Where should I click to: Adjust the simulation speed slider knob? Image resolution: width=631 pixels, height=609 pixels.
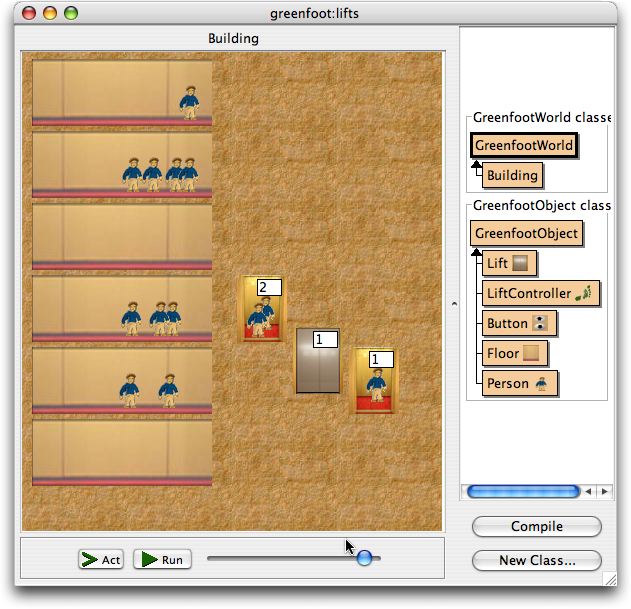(365, 558)
